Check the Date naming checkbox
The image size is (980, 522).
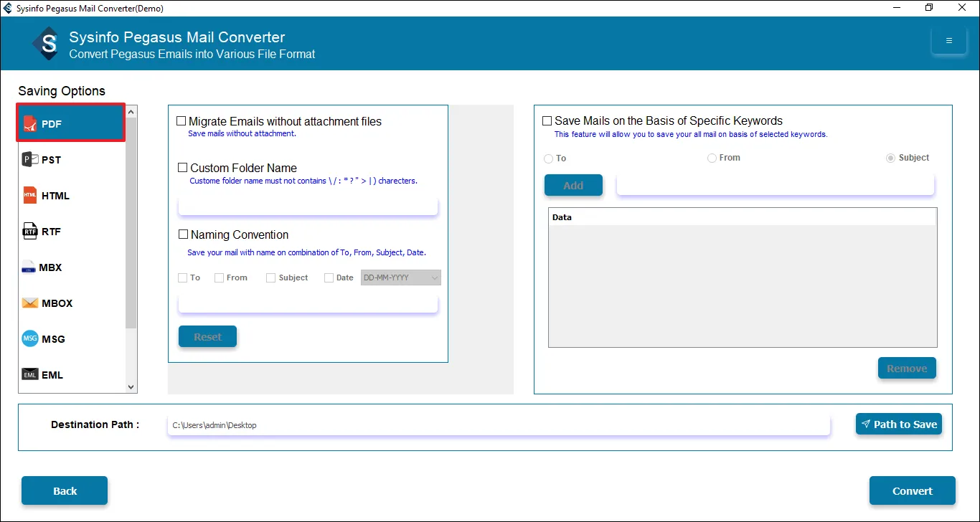point(329,278)
